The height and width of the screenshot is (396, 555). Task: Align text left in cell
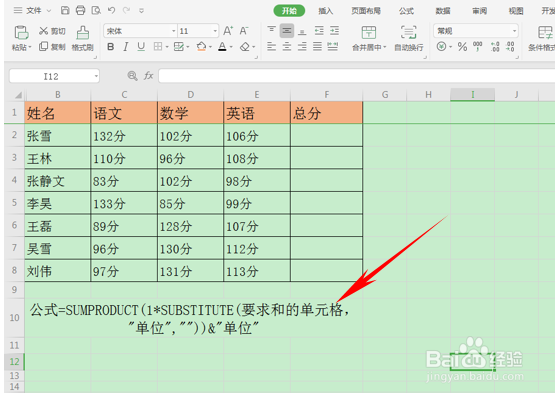click(x=271, y=46)
